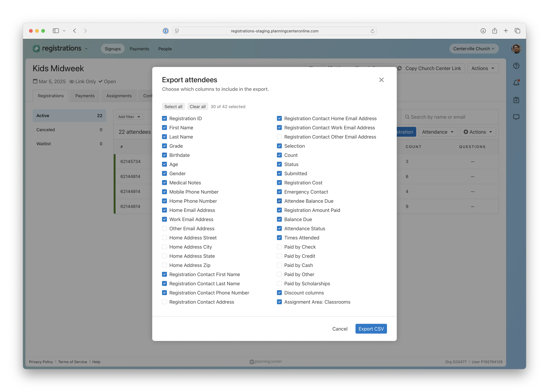Click the Export CSV button
The width and height of the screenshot is (549, 392).
click(371, 329)
